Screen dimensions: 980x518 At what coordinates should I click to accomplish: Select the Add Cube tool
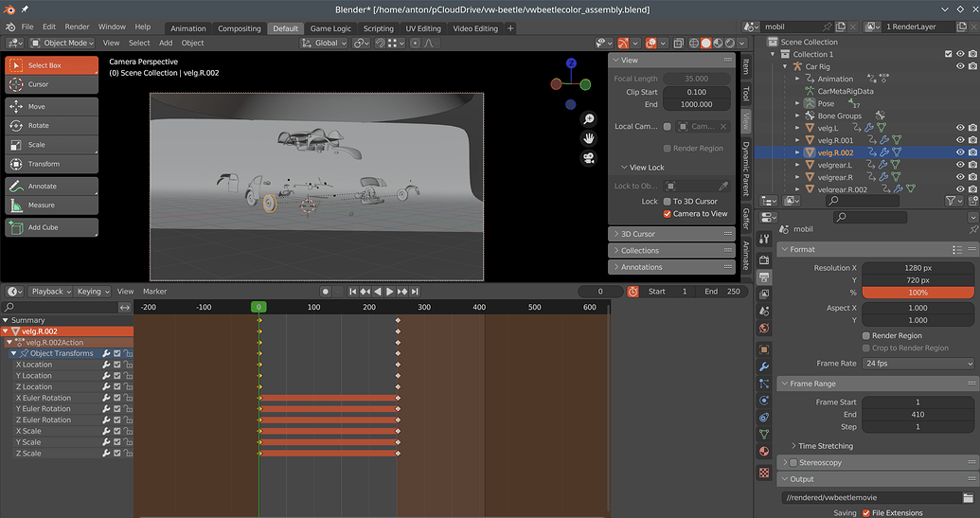[51, 227]
